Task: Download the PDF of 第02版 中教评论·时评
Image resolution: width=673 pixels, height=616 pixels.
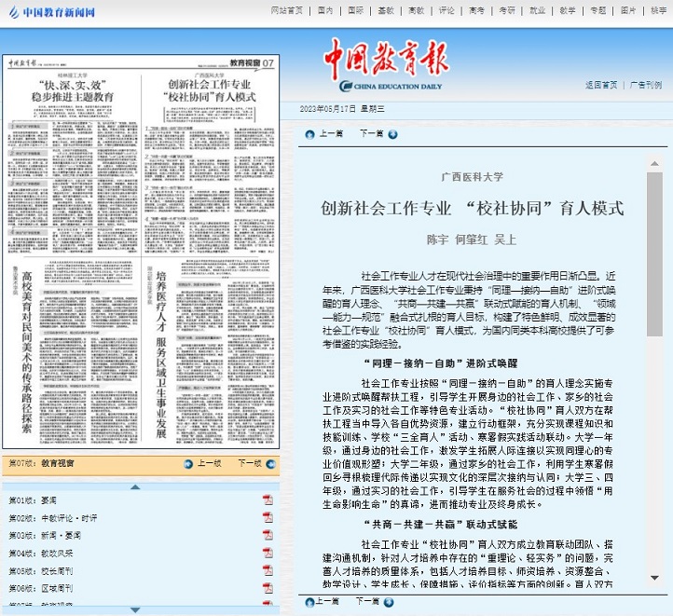Action: 268,518
